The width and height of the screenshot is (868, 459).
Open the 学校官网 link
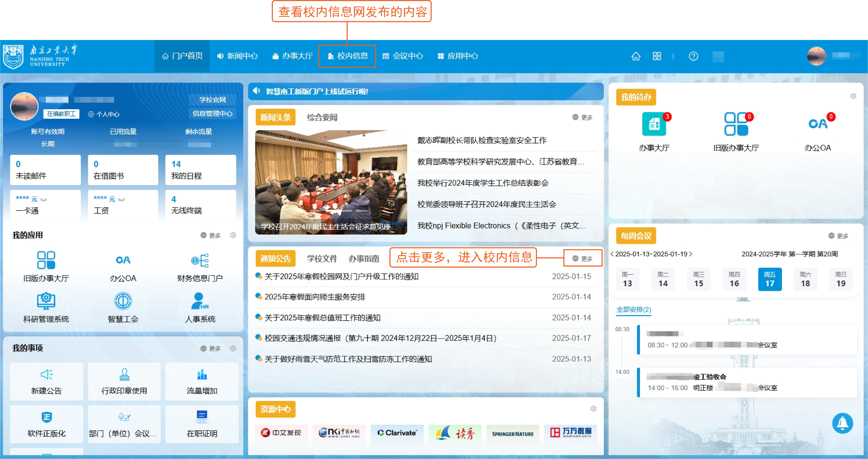(212, 100)
